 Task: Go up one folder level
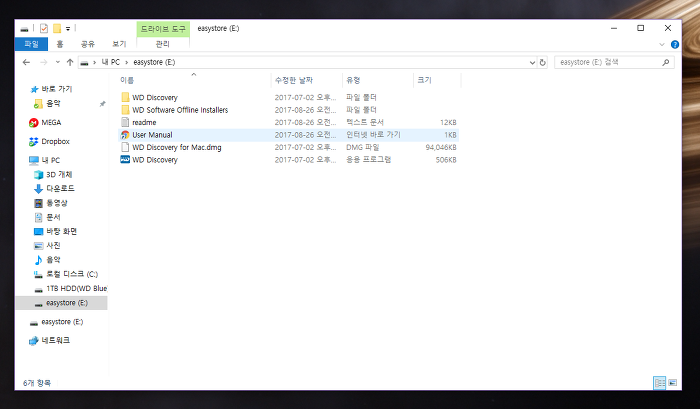(70, 63)
